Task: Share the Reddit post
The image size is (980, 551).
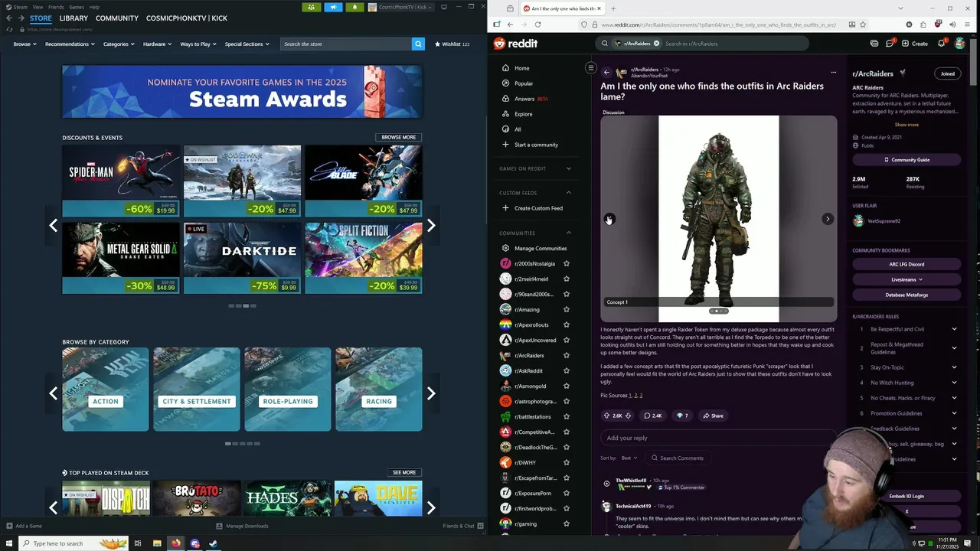Action: pos(713,416)
